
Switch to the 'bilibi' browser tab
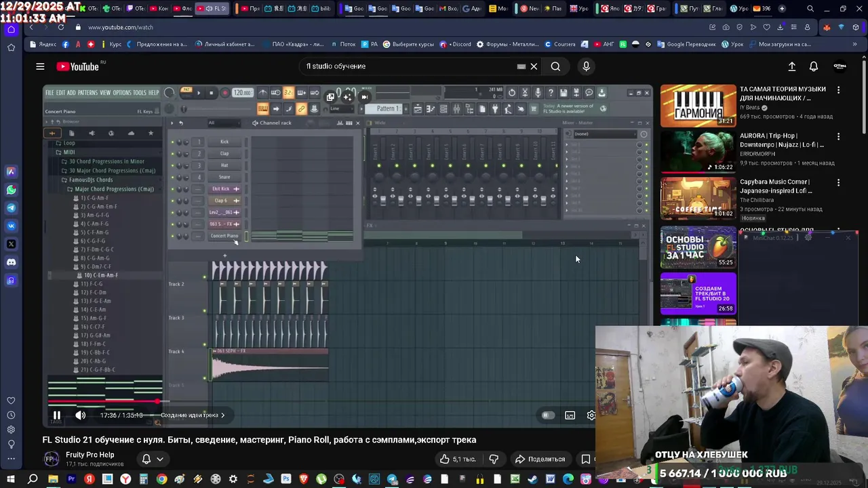click(320, 9)
